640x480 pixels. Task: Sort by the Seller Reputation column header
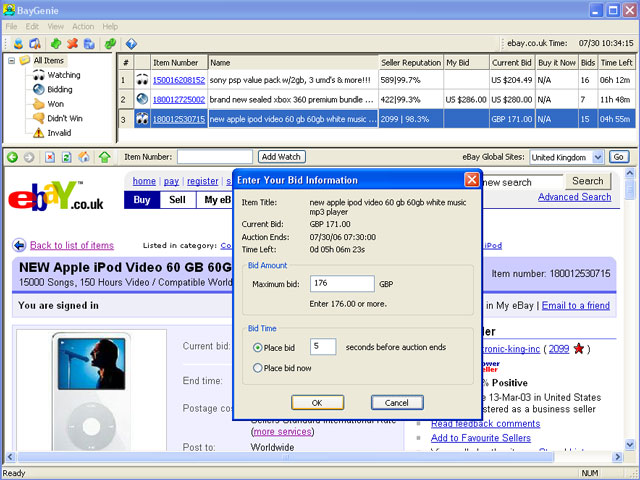tap(411, 62)
